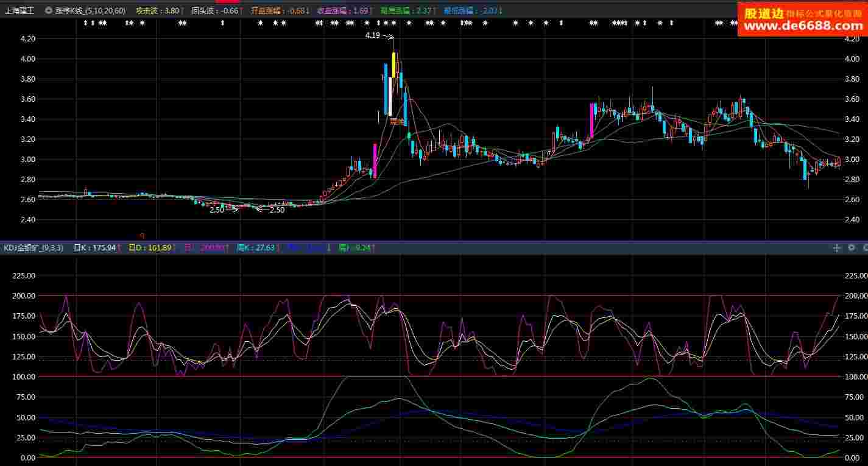Click the white limit-up candle near the peak
Viewport: 868px width, 466px height.
pos(389,96)
